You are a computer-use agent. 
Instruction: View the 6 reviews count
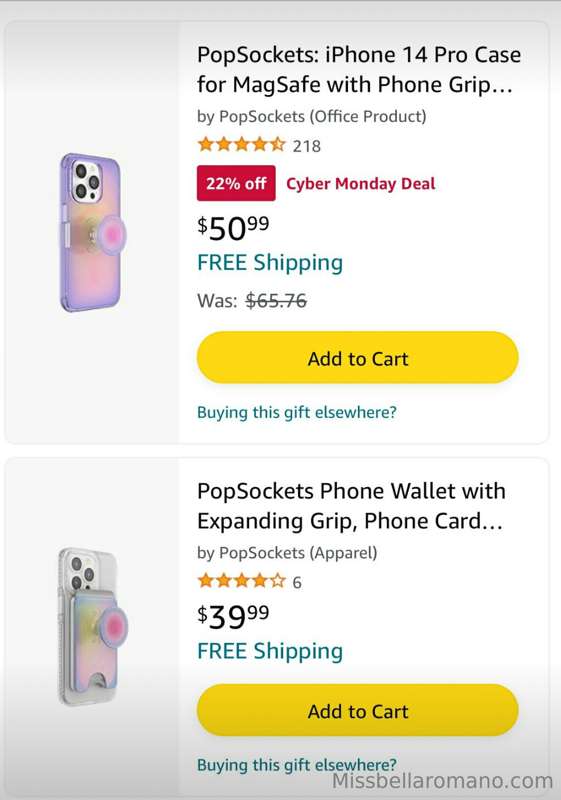(297, 582)
